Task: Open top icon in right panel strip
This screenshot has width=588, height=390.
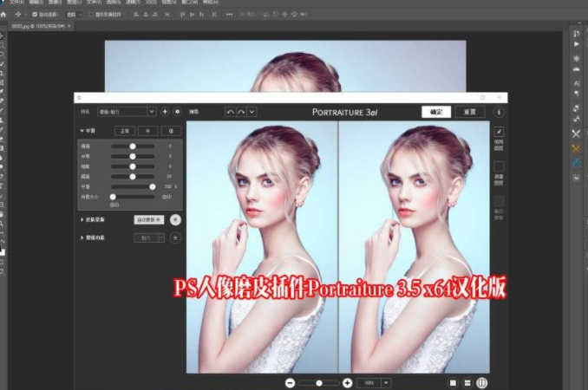Action: [577, 33]
